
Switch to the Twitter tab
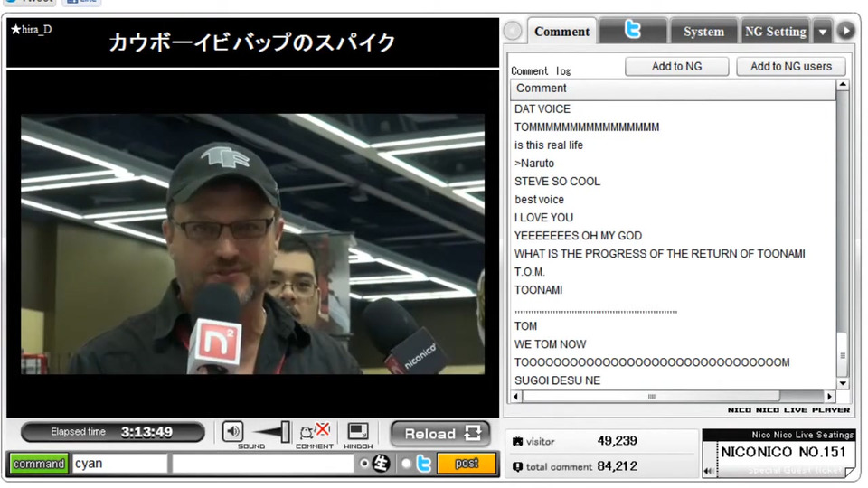coord(633,31)
